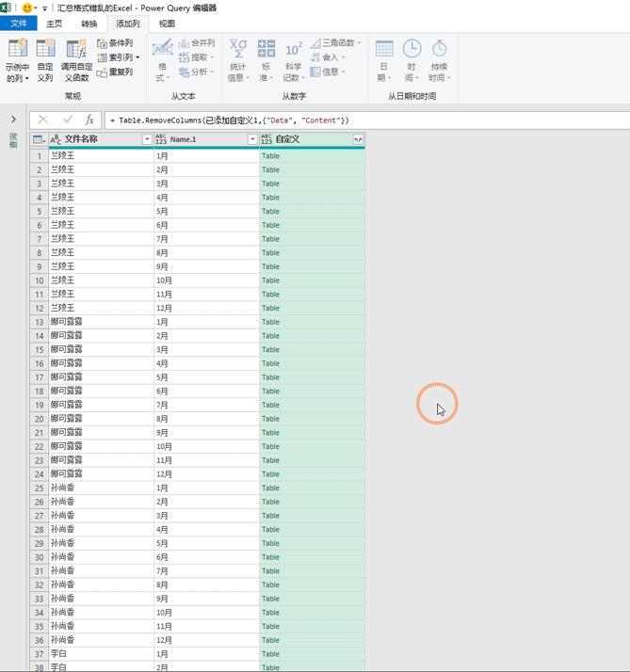Viewport: 630px width, 672px height.
Task: Select the 12月 cell in row 24
Action: pyautogui.click(x=206, y=474)
